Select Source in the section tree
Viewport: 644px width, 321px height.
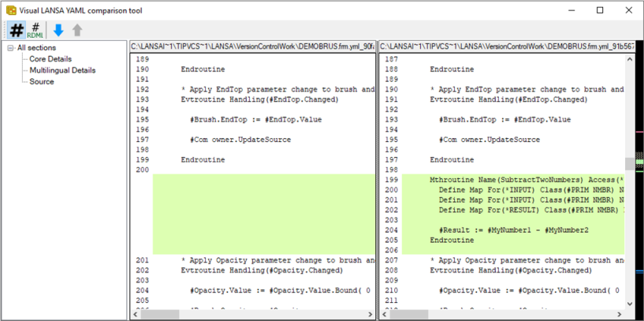(x=42, y=81)
